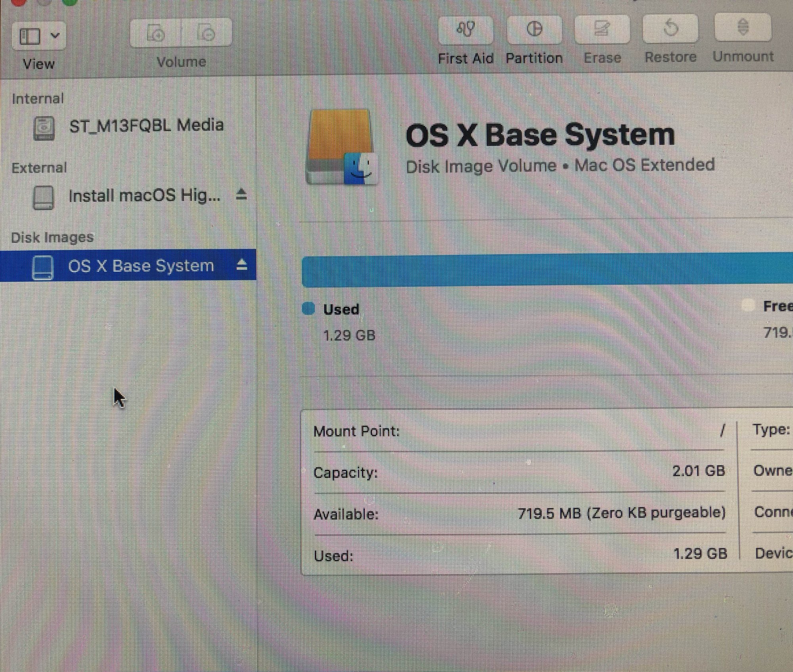Click the First Aid label

465,59
